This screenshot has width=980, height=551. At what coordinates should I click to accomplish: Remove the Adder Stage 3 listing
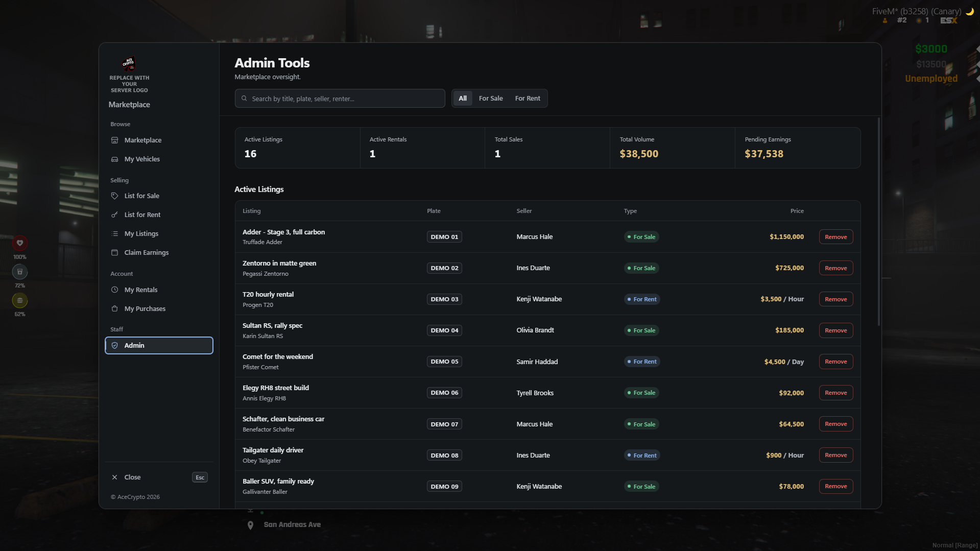(836, 236)
